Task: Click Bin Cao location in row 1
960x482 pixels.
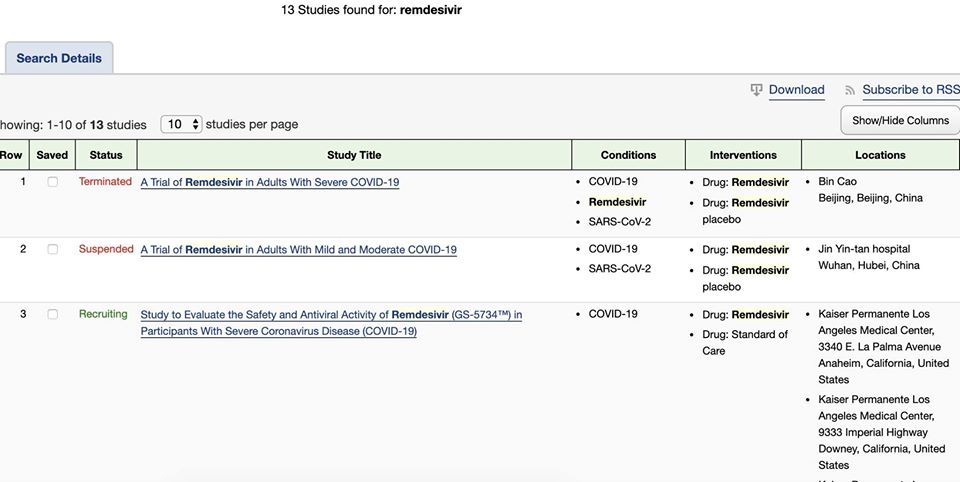Action: 838,181
